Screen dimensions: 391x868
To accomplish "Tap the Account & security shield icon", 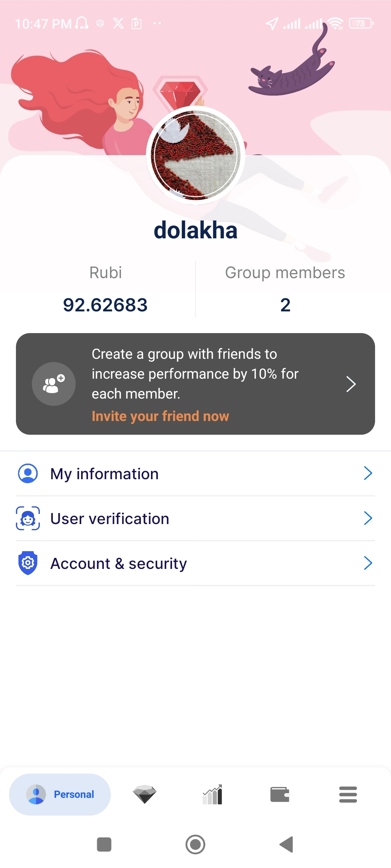I will [28, 563].
